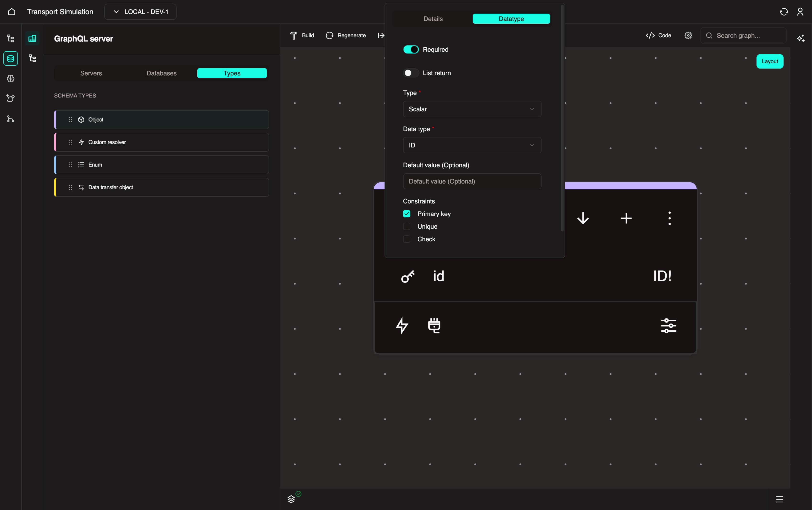Viewport: 812px width, 510px height.
Task: Select the Datatype tab
Action: 511,19
